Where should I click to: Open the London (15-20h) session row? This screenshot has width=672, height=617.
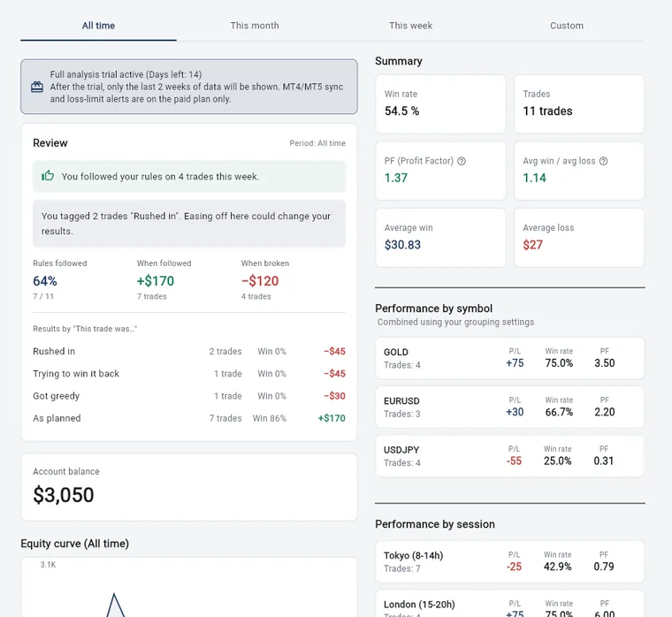click(x=510, y=604)
